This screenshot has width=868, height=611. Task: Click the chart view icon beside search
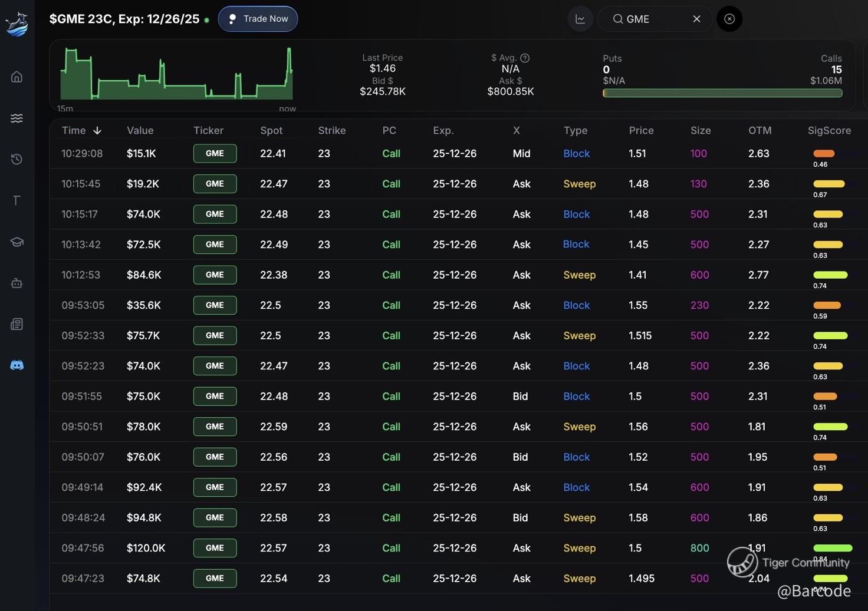click(580, 19)
